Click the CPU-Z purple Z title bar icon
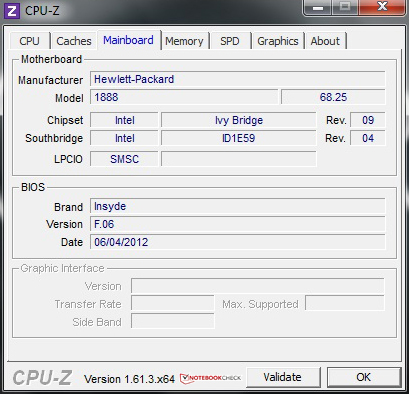This screenshot has height=394, width=409. pyautogui.click(x=12, y=11)
